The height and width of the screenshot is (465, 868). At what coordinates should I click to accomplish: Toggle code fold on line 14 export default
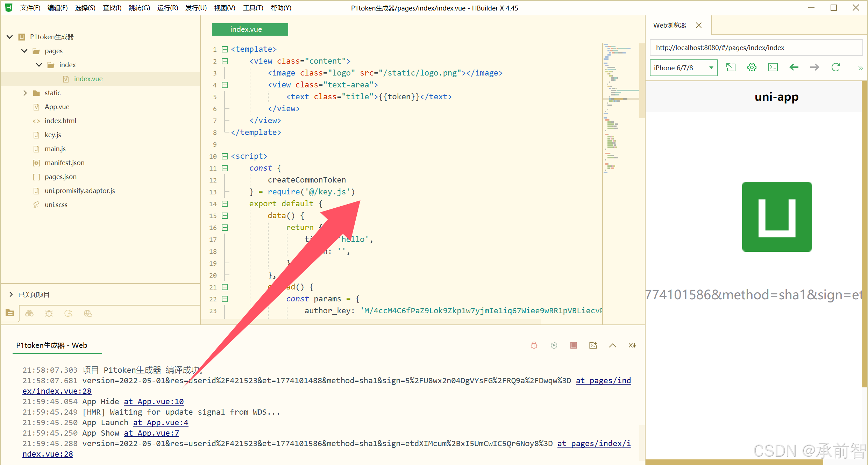225,204
